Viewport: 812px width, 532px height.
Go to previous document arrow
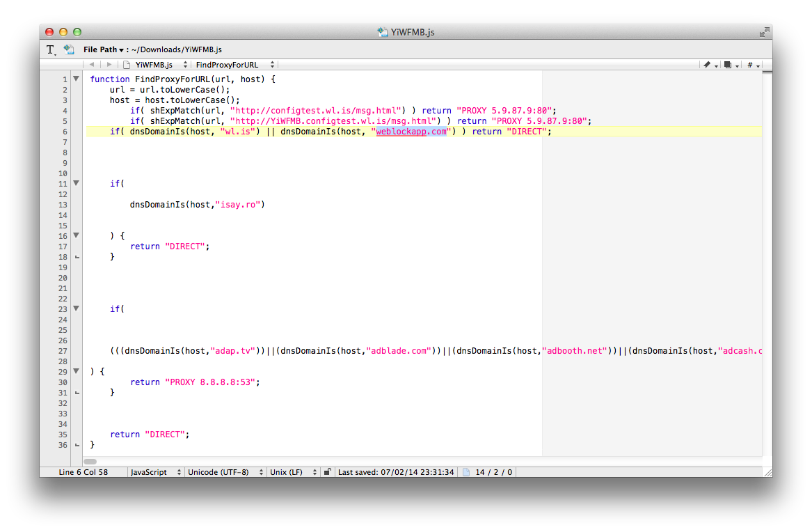pyautogui.click(x=92, y=65)
